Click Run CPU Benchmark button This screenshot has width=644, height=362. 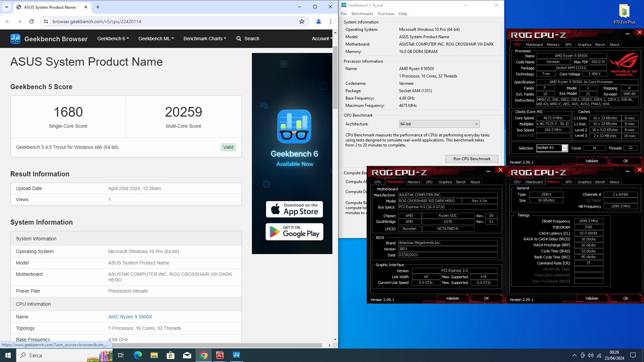[472, 159]
